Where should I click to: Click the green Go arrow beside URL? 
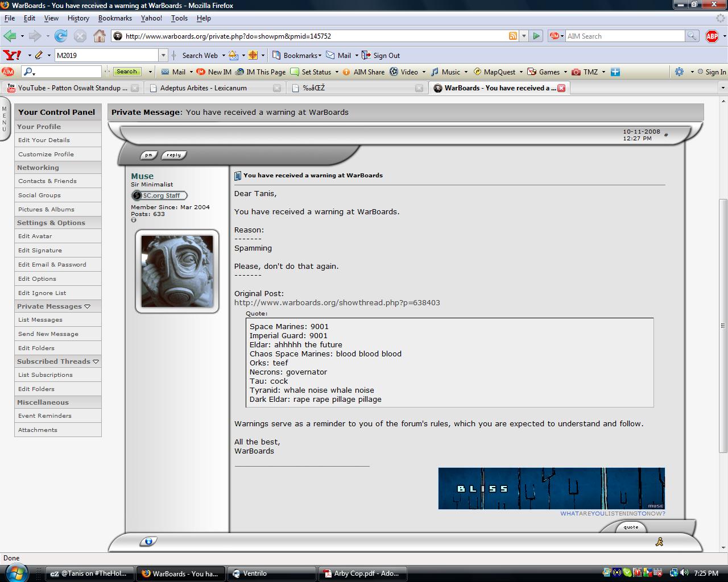click(536, 36)
